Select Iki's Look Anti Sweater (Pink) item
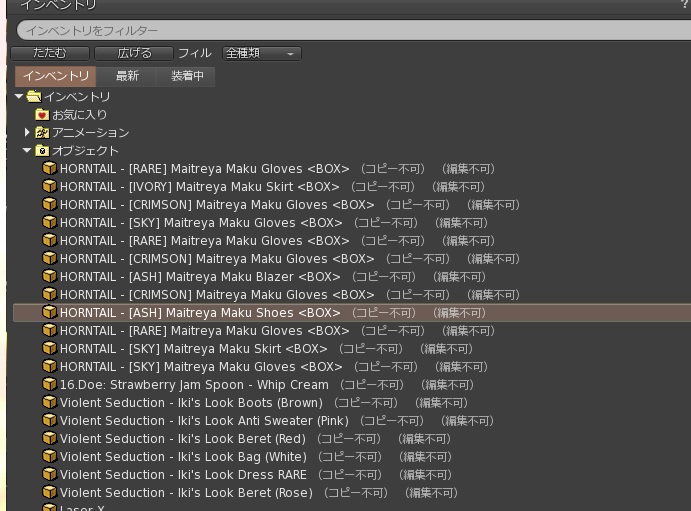691x511 pixels. point(204,421)
